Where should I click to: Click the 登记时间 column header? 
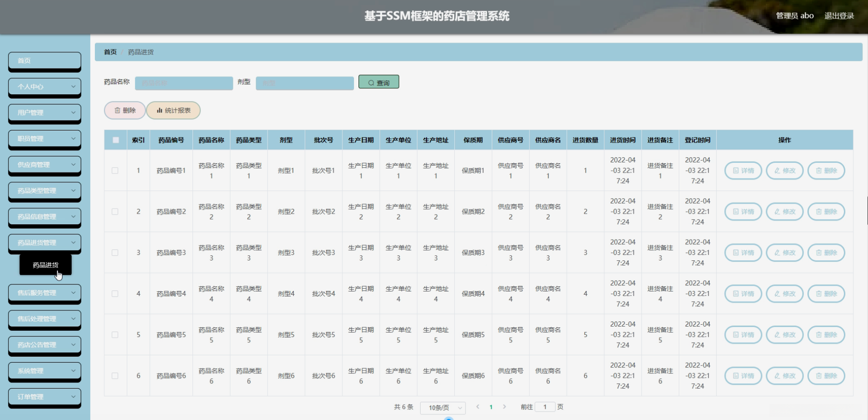[x=697, y=140]
